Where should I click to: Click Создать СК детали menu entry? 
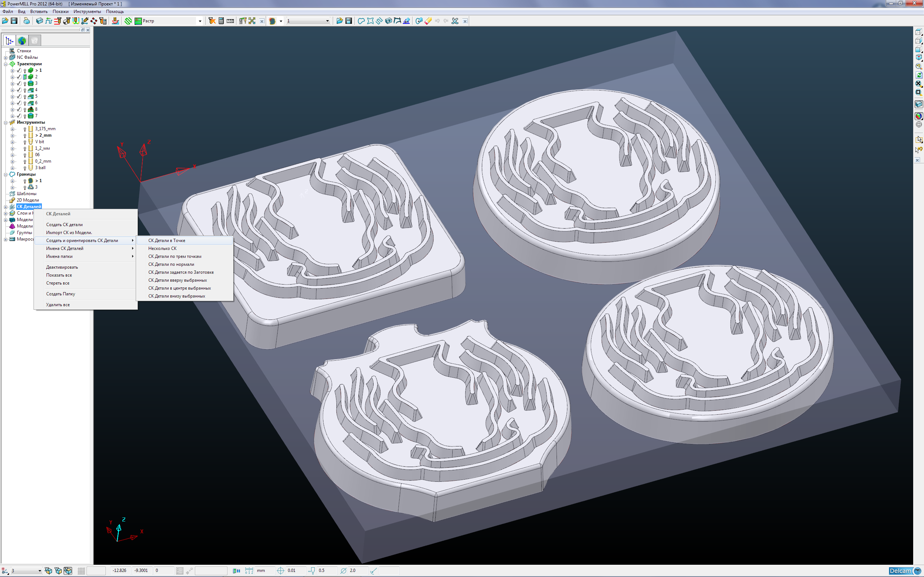click(x=64, y=225)
